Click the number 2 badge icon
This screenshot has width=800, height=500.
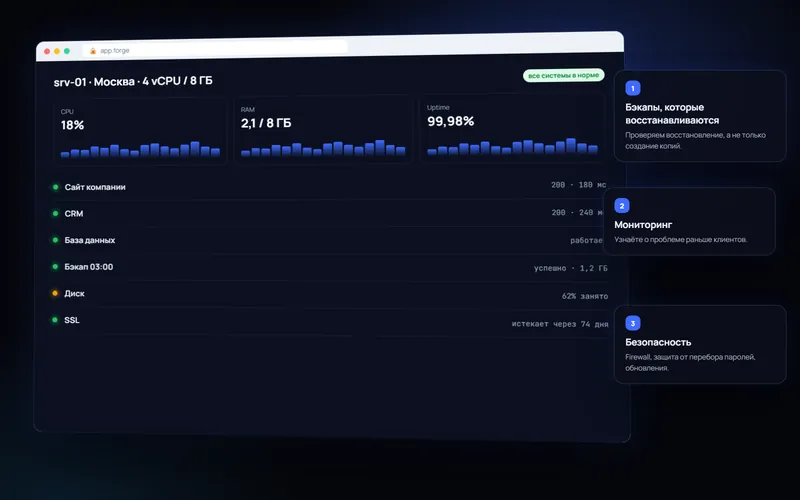coord(621,206)
